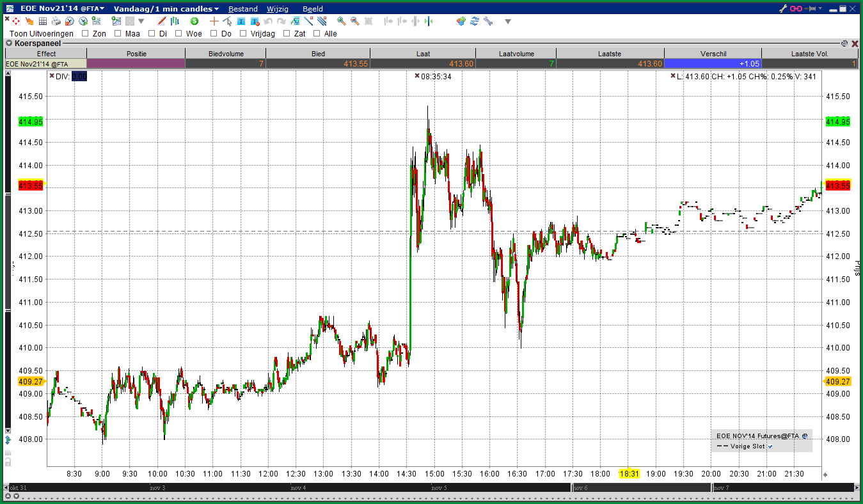The image size is (863, 504).
Task: Click the Laatvolume column header
Action: click(516, 54)
